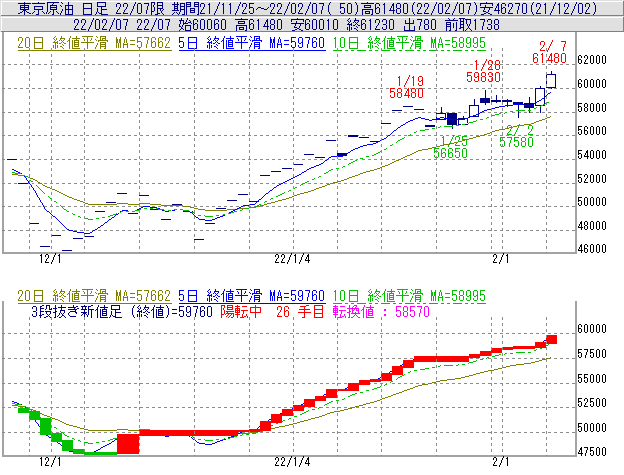Click the 62000 price axis label
Image resolution: width=624 pixels, height=475 pixels.
(592, 60)
